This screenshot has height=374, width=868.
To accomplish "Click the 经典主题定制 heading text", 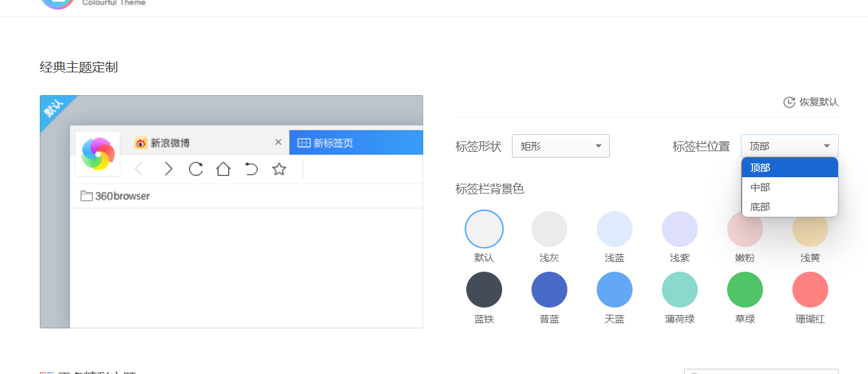I will tap(79, 67).
